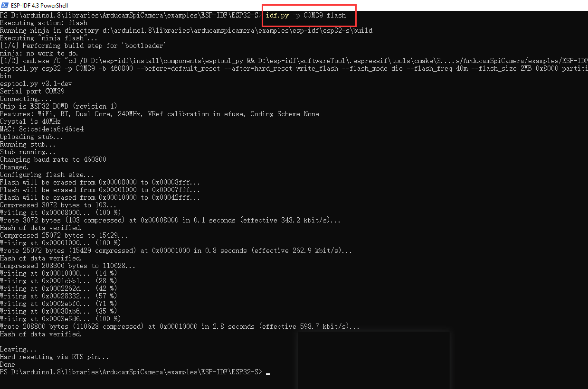This screenshot has width=588, height=389.
Task: Click the 'Writing at 0x00028332... (57 %)' line
Action: [x=58, y=296]
